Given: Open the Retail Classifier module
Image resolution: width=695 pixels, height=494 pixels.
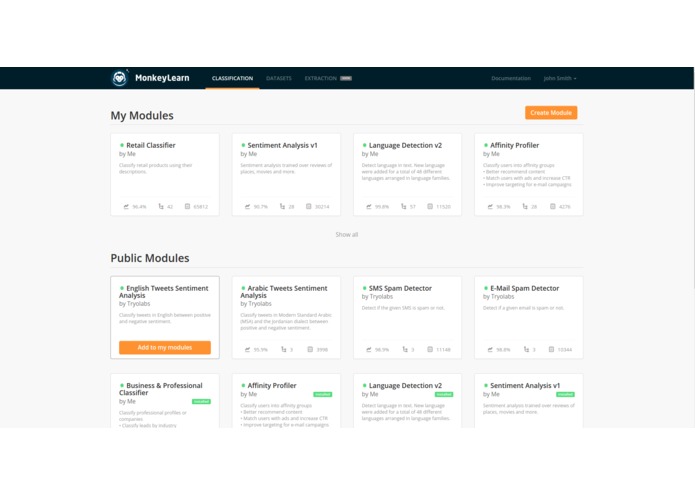Looking at the screenshot, I should tap(151, 145).
